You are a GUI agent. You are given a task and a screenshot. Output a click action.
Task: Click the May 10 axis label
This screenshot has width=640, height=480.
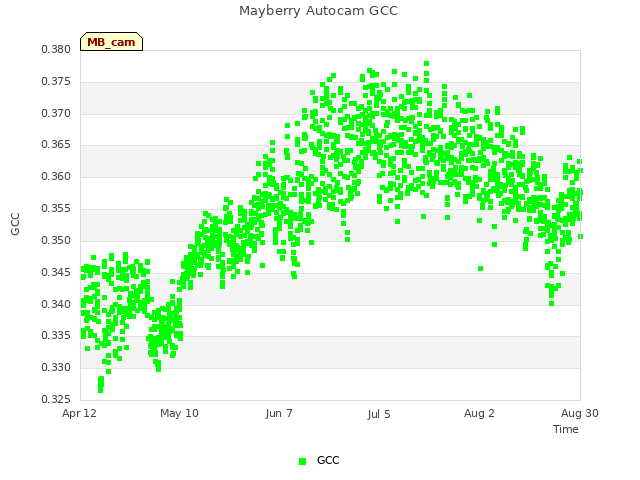tap(179, 413)
